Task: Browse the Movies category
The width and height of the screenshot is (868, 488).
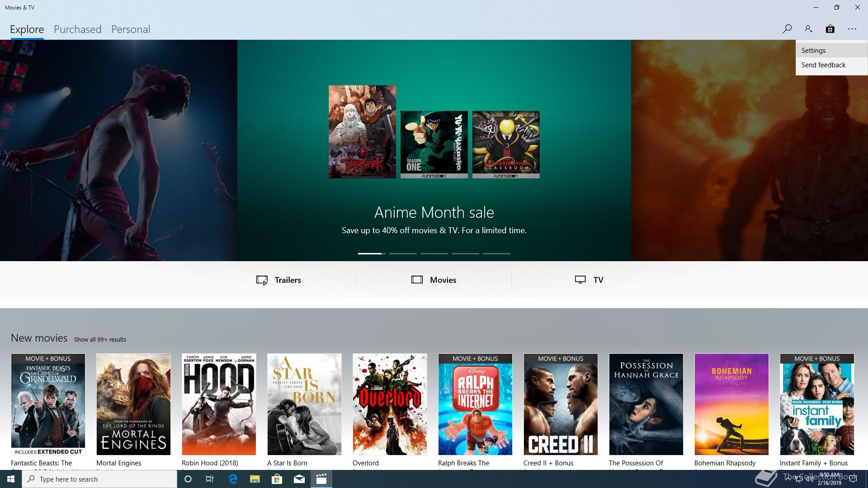Action: [x=434, y=280]
